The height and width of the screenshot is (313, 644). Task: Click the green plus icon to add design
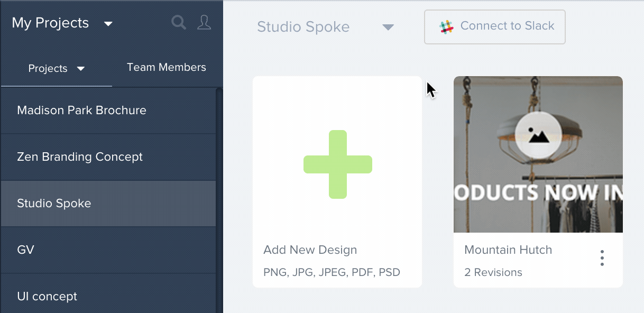click(x=338, y=164)
